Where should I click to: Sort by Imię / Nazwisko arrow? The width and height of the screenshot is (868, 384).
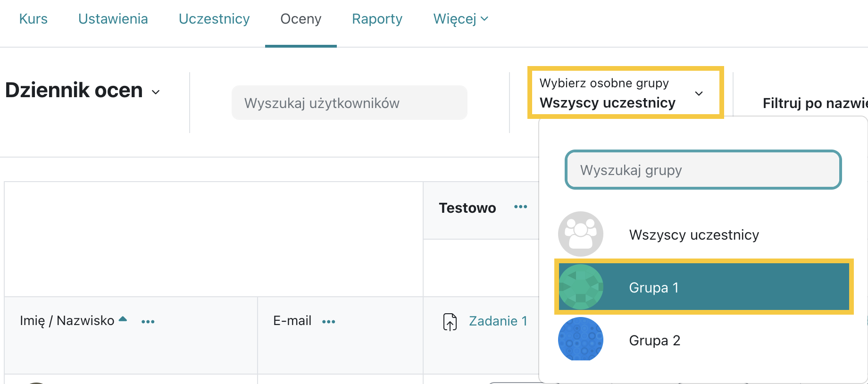pos(123,319)
